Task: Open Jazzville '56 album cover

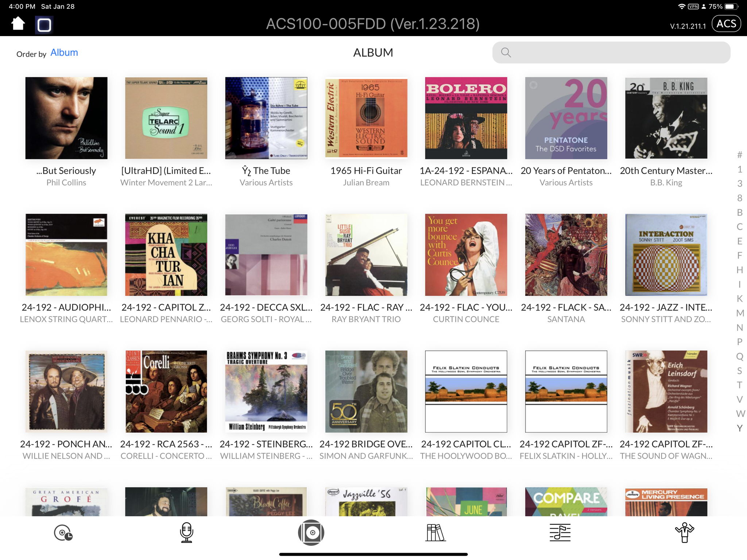Action: pos(366,502)
